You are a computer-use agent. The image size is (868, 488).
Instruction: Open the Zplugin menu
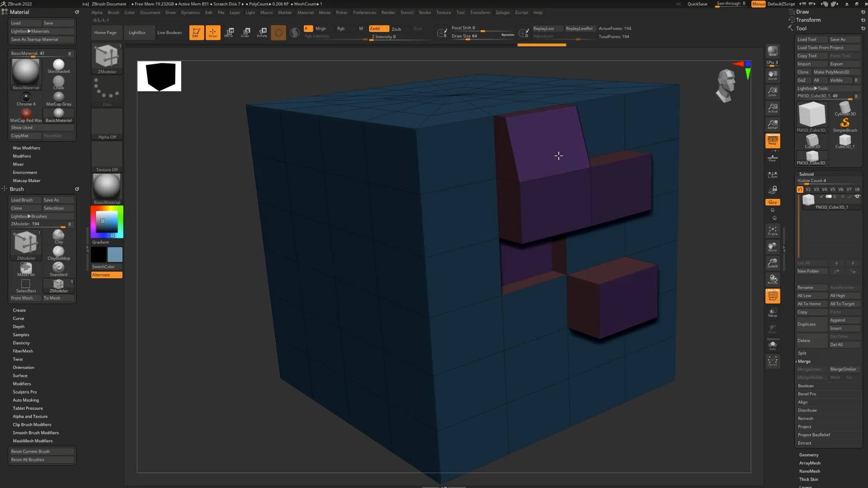pyautogui.click(x=502, y=12)
